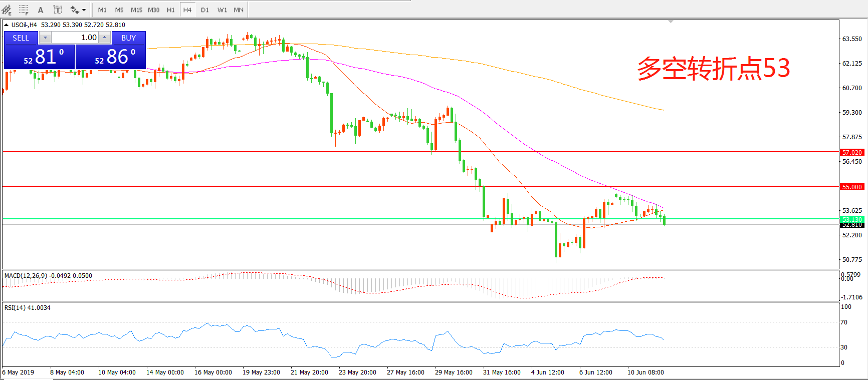The width and height of the screenshot is (868, 380).
Task: Click the red Chinese annotation text ending in 53
Action: click(713, 69)
